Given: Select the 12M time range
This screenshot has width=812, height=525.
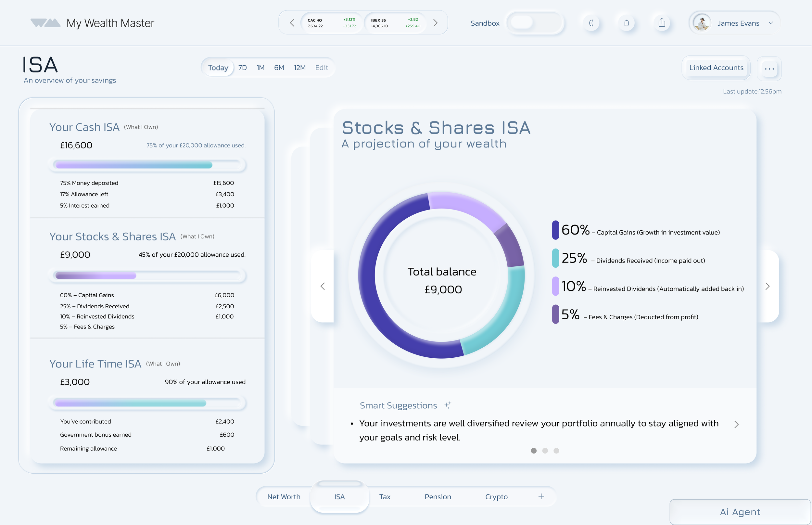Looking at the screenshot, I should pos(299,68).
